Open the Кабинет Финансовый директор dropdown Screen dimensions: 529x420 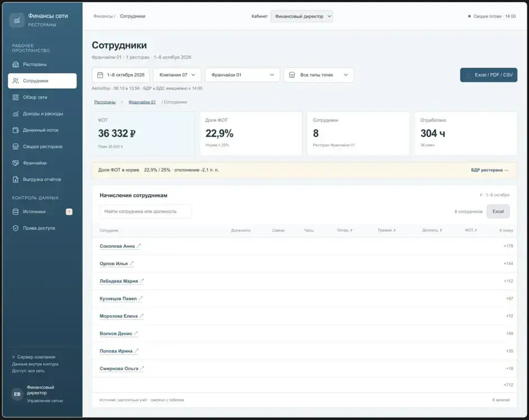pos(302,16)
